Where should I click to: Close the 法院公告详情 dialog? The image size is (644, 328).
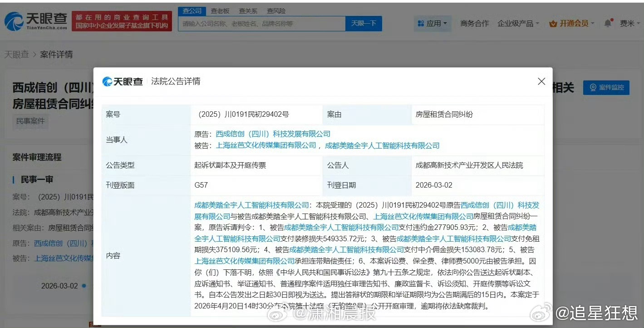point(541,81)
